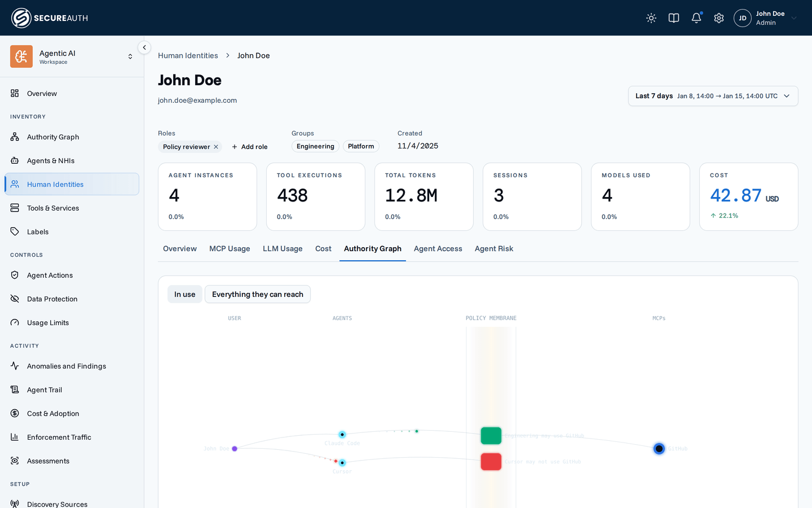Open Cost & Adoption in the sidebar
Viewport: 812px width, 508px height.
click(x=72, y=413)
